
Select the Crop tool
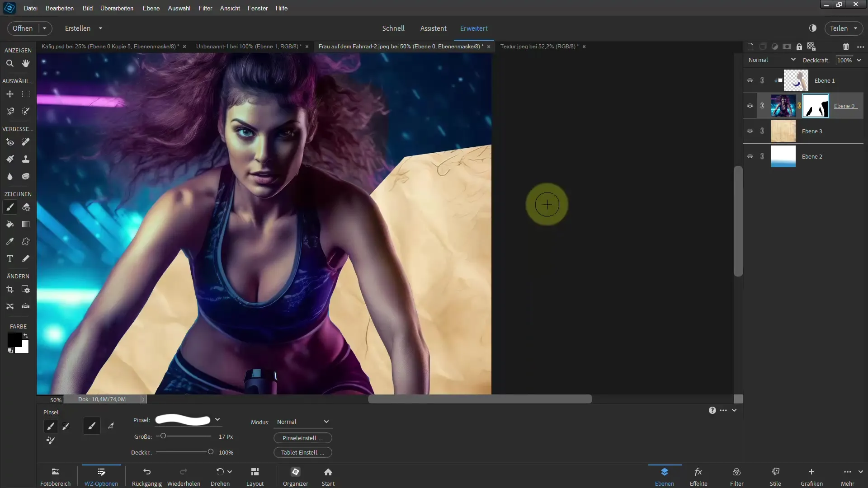9,289
